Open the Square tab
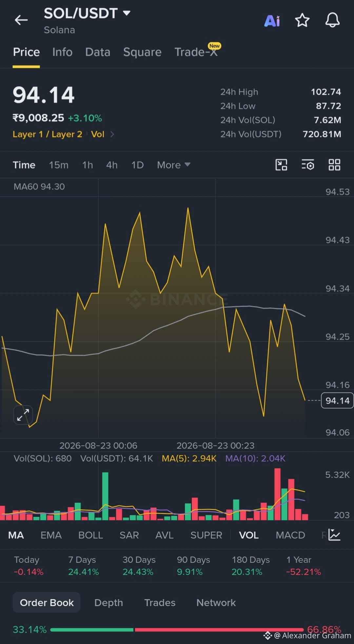The height and width of the screenshot is (644, 354). 142,52
